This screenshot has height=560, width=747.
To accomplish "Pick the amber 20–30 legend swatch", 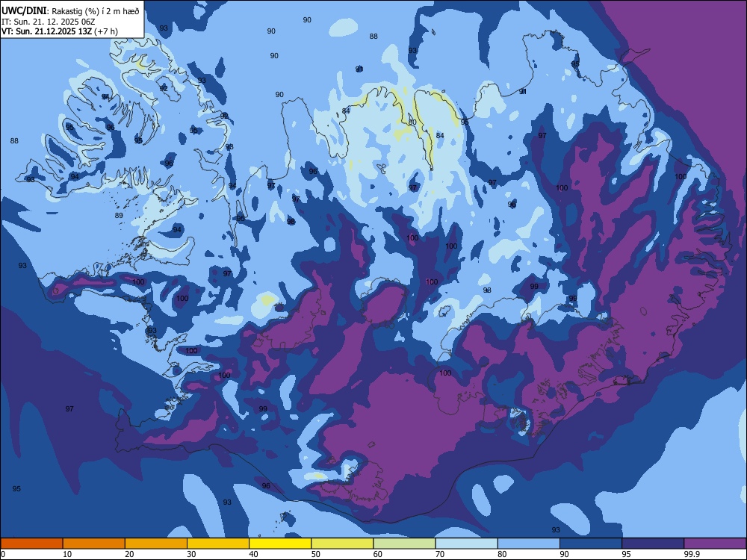I will click(x=156, y=544).
